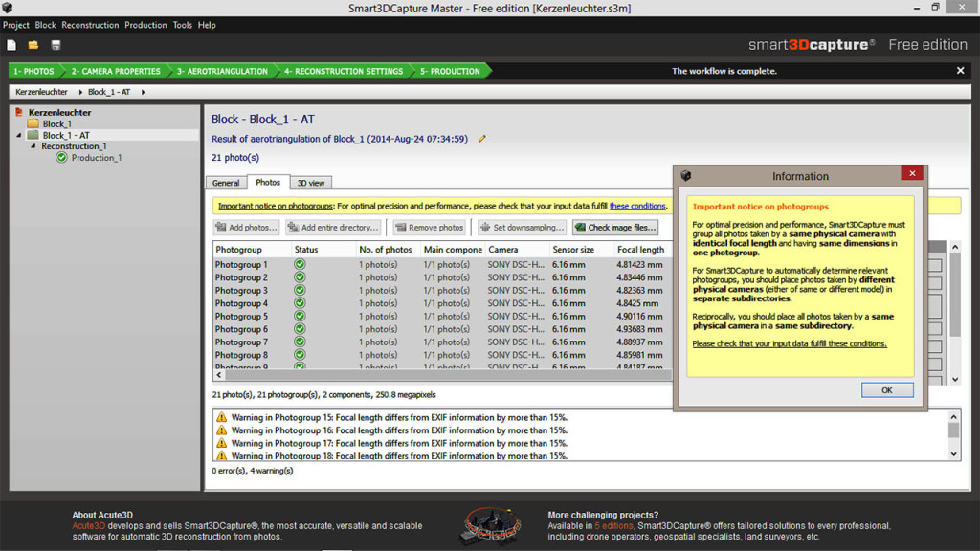The image size is (980, 551).
Task: Collapse the Reconstruction_1 tree node
Action: click(x=33, y=146)
